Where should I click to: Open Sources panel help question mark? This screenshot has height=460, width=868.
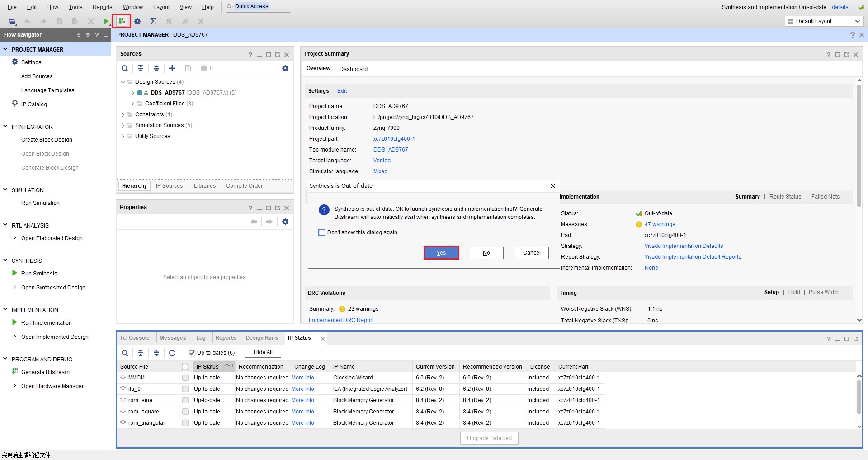pyautogui.click(x=250, y=55)
